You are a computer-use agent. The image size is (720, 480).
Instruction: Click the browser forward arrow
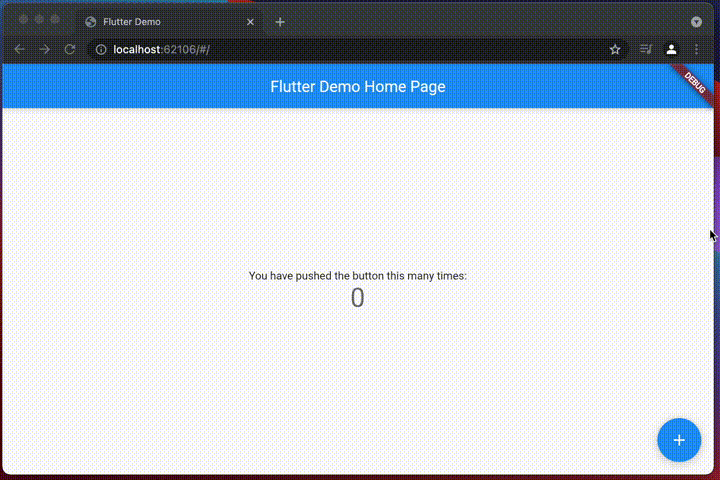click(45, 49)
